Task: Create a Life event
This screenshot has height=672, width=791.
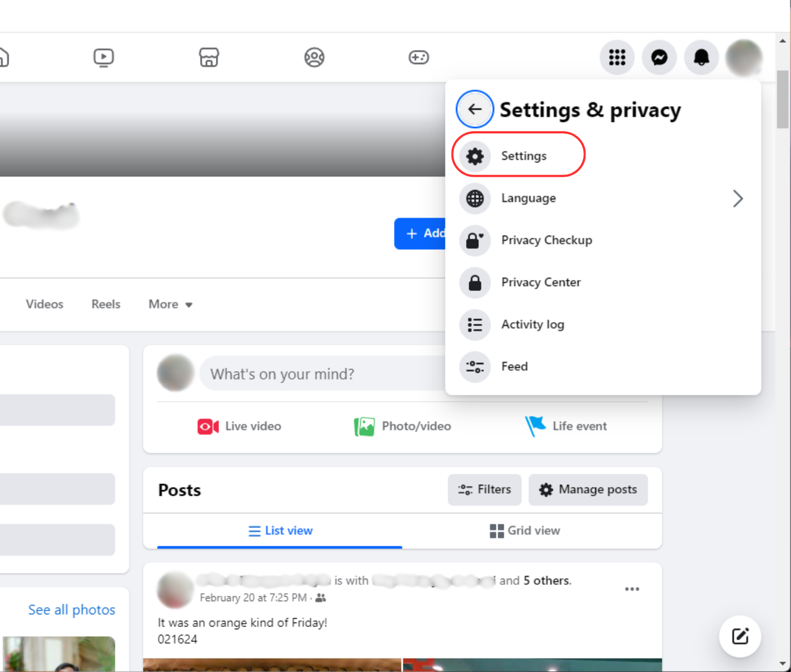Action: (566, 426)
